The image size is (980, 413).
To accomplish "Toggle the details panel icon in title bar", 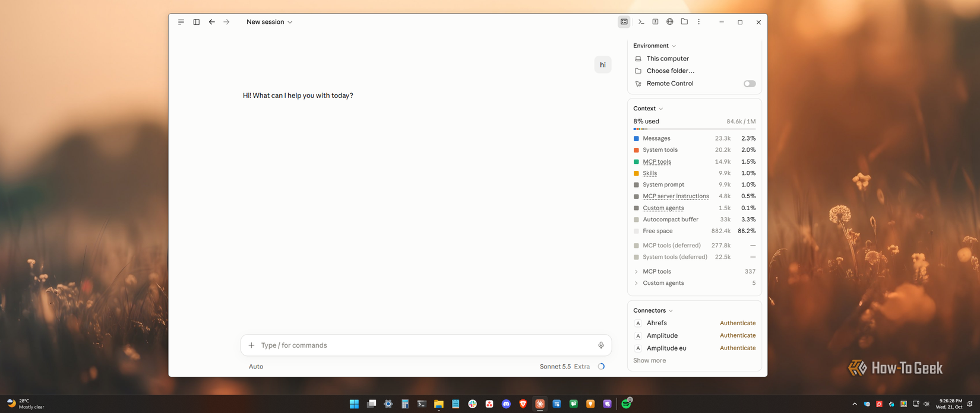I will pyautogui.click(x=624, y=22).
